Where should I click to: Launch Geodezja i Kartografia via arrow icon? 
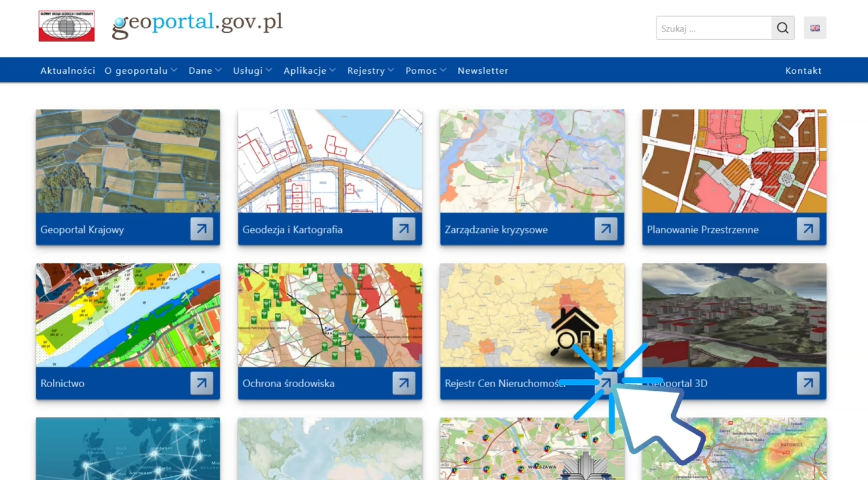(x=404, y=229)
